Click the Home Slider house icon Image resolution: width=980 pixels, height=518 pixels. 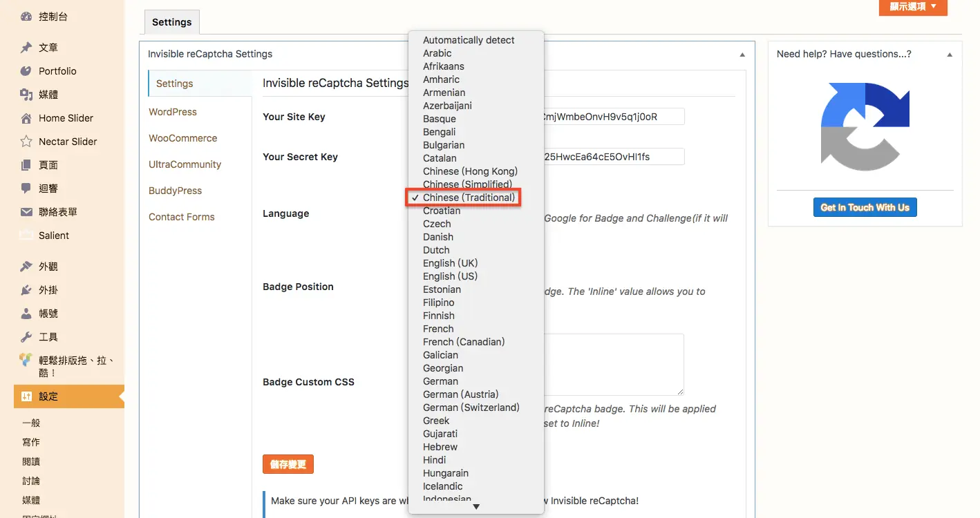pyautogui.click(x=26, y=118)
